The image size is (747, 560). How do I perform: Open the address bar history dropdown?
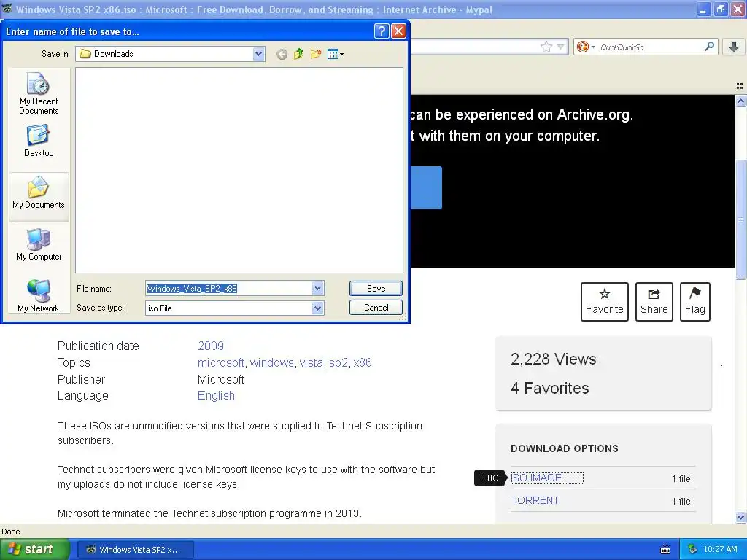[561, 47]
